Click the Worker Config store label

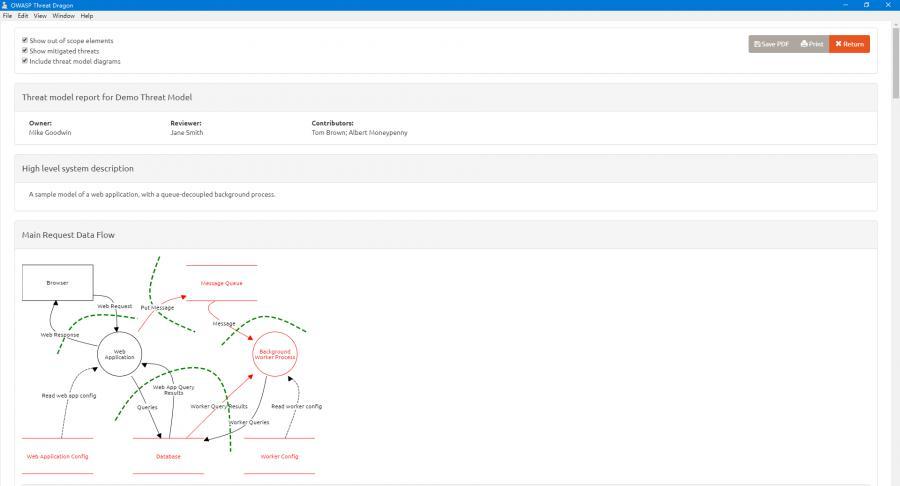point(280,456)
